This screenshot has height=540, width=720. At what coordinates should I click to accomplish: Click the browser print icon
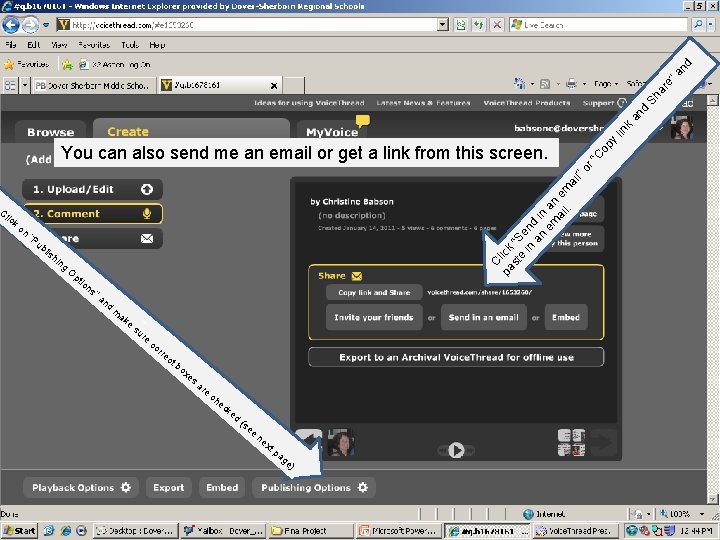[571, 84]
